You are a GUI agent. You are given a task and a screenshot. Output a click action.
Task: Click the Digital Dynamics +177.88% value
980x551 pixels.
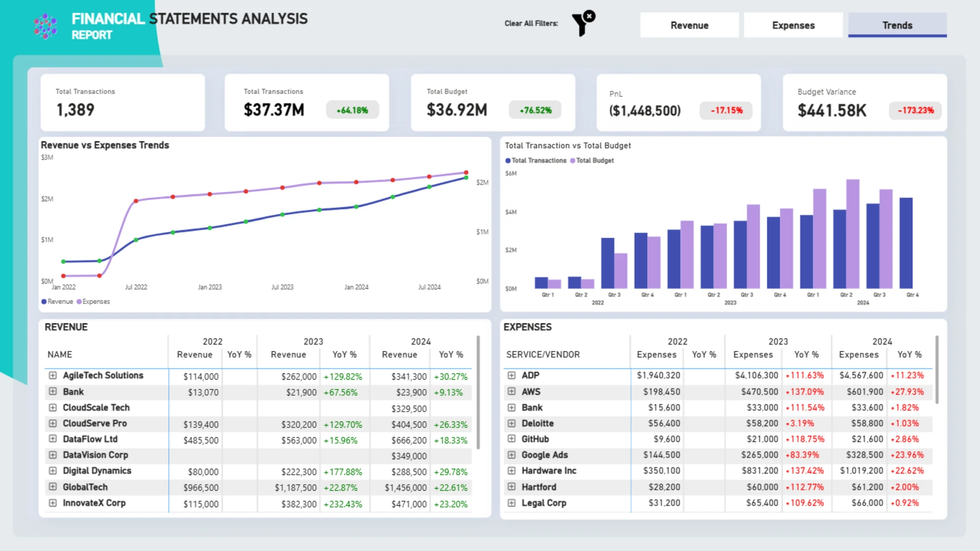coord(343,472)
